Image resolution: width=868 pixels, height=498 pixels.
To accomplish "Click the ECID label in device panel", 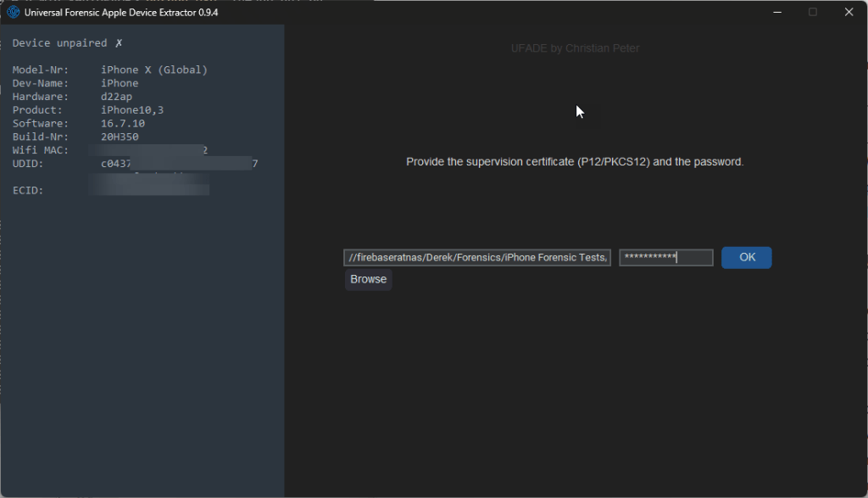I will 27,191.
